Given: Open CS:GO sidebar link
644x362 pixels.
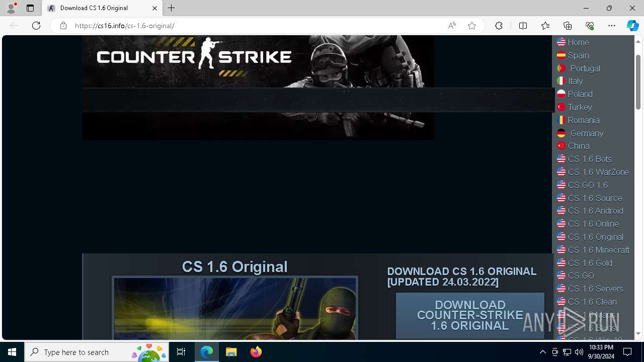Looking at the screenshot, I should click(581, 276).
